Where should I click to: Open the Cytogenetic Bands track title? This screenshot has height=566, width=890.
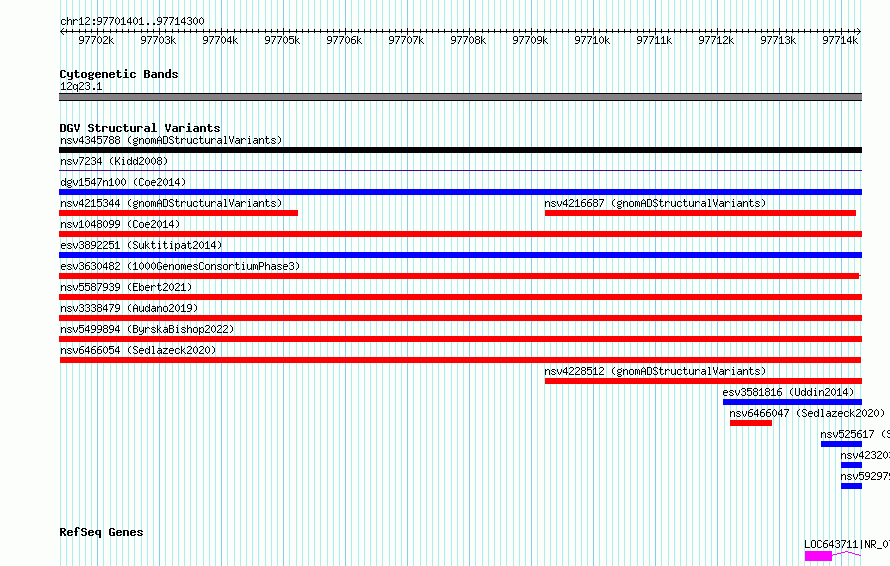[119, 74]
